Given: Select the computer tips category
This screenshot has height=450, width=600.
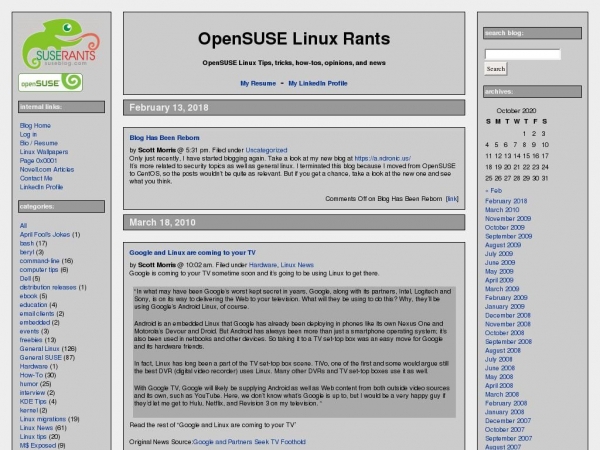Looking at the screenshot, I should (39, 270).
